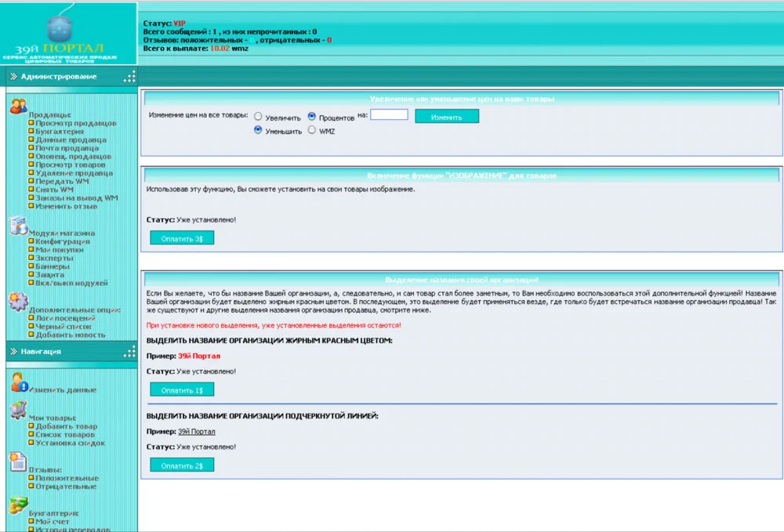Viewport: 784px width, 532px height.
Task: Open Добавить товар link
Action: [67, 426]
